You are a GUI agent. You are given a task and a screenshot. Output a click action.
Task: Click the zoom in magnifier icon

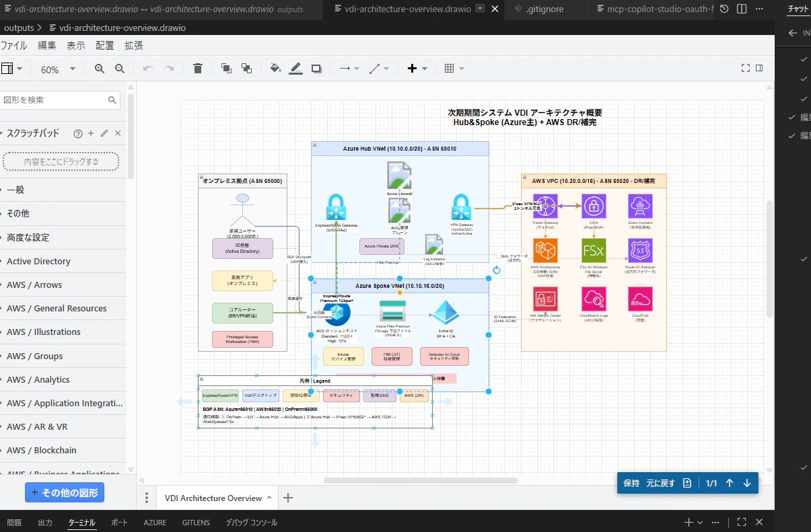(x=100, y=69)
